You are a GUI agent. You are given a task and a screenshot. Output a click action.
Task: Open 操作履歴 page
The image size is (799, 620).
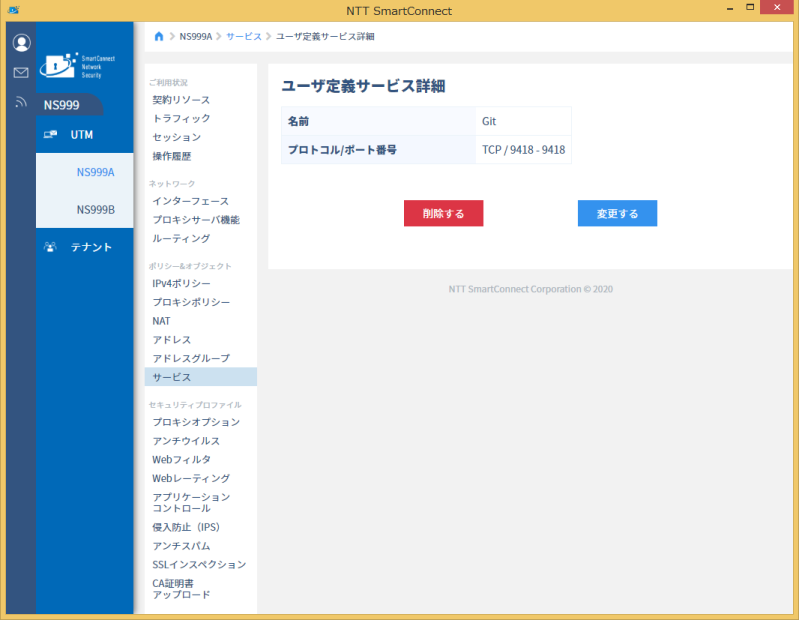click(x=172, y=156)
